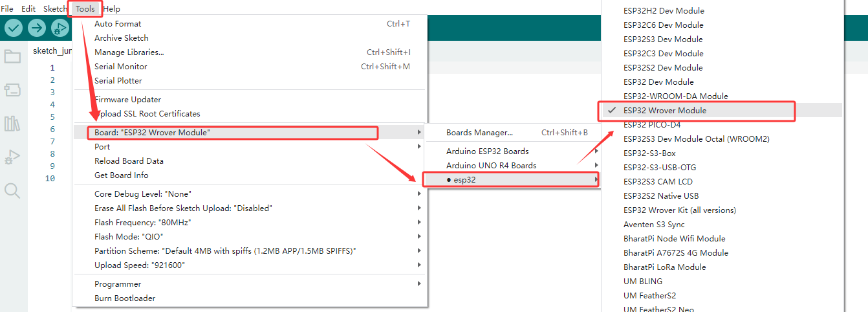Open the File menu
This screenshot has height=312, width=868.
[7, 8]
